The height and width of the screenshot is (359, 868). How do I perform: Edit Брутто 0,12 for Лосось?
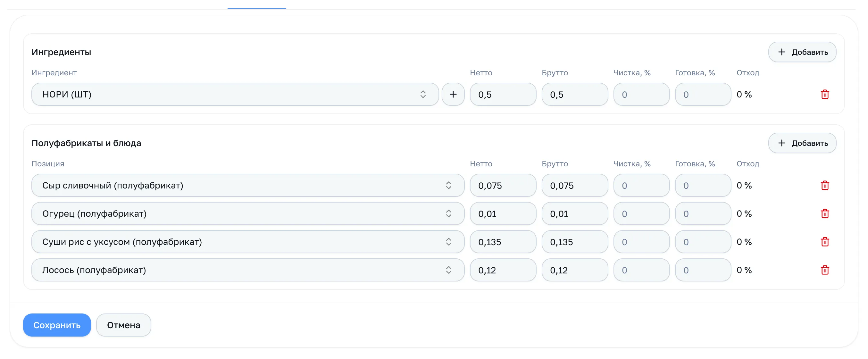[x=574, y=270]
